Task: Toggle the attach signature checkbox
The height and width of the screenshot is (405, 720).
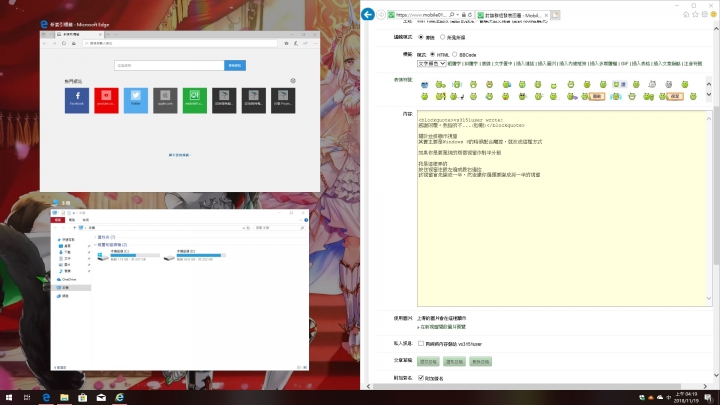Action: pos(421,378)
